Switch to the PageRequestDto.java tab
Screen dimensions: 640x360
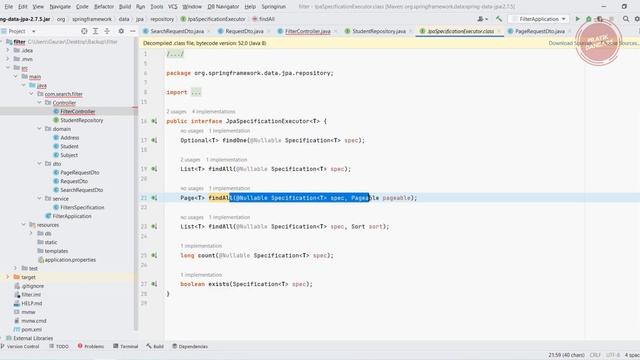point(540,31)
